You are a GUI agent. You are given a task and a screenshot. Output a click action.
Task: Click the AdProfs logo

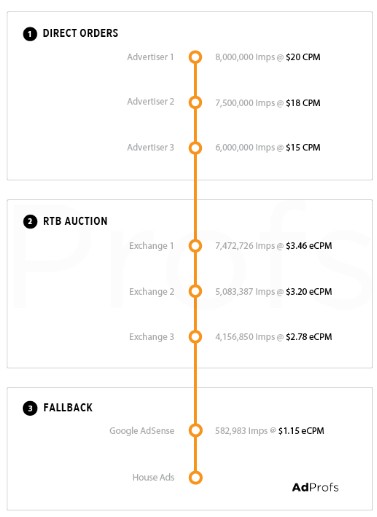click(x=315, y=487)
